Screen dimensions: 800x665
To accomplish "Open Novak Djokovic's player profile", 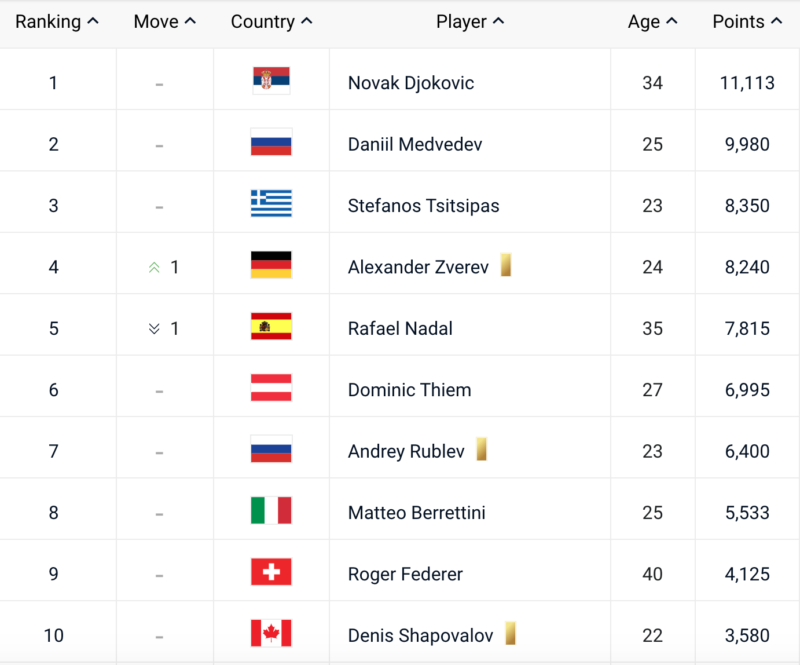I will click(411, 83).
